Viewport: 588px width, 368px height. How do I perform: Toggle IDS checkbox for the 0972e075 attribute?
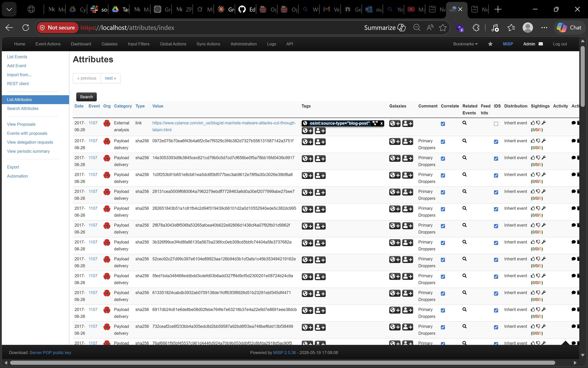click(496, 142)
